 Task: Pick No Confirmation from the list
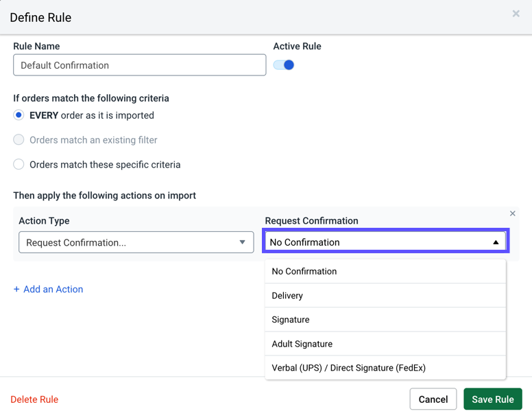[385, 271]
